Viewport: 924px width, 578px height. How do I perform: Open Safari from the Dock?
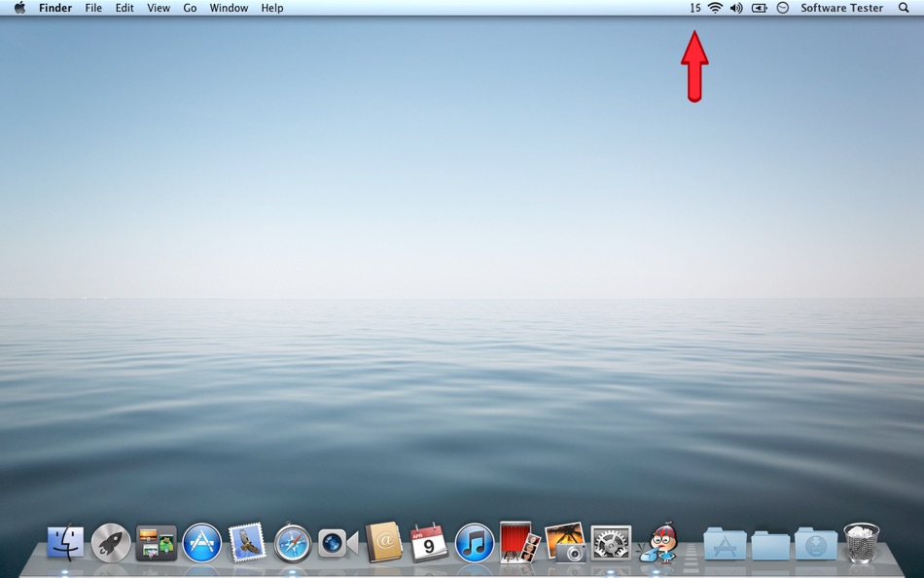point(291,543)
